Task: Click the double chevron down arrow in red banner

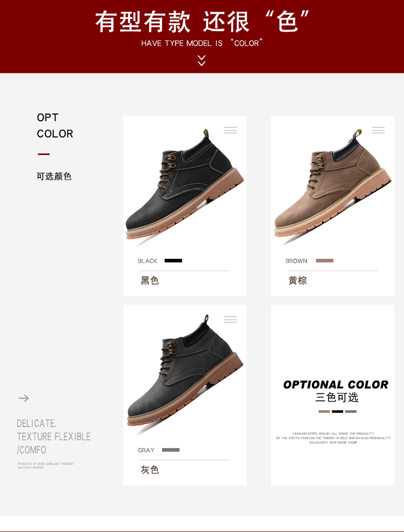Action: click(201, 61)
